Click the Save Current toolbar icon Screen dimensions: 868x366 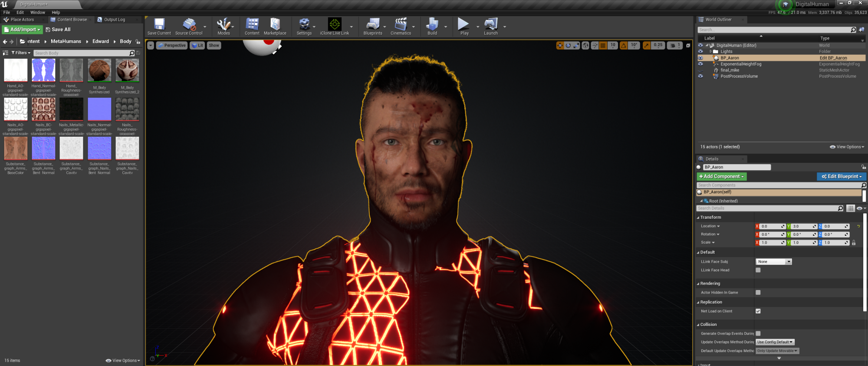[159, 26]
